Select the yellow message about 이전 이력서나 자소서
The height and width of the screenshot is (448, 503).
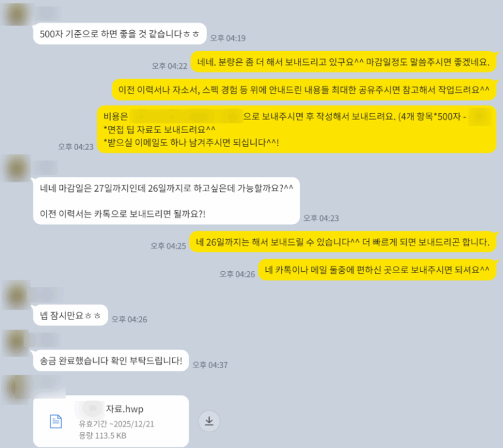pos(304,90)
